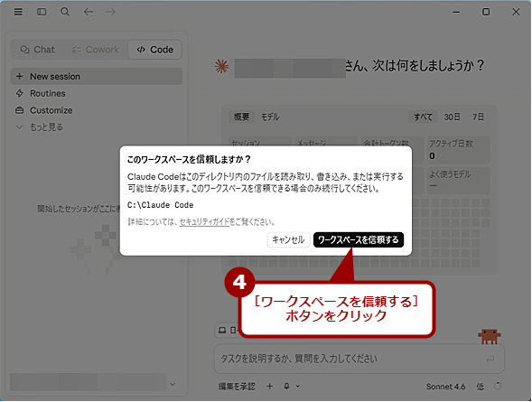The image size is (532, 402).
Task: Open the account dropdown chevron at sidebar bottom
Action: click(173, 384)
